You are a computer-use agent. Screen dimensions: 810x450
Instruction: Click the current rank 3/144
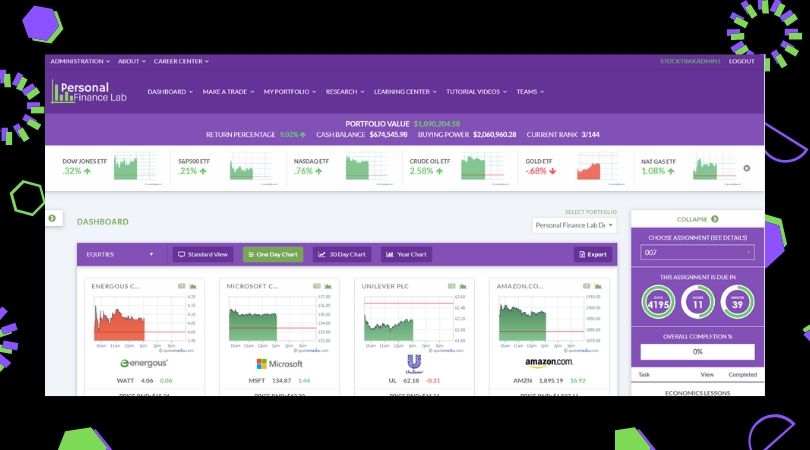pos(590,135)
